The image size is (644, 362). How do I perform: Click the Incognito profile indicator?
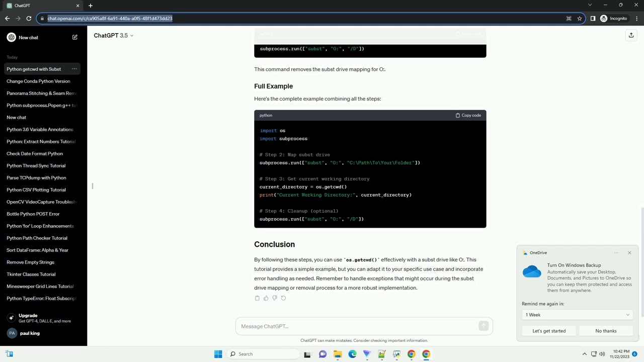[613, 19]
